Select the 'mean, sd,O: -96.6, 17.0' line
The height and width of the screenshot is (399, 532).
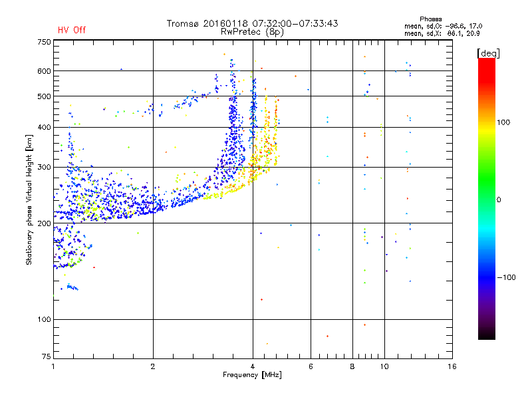tap(443, 26)
